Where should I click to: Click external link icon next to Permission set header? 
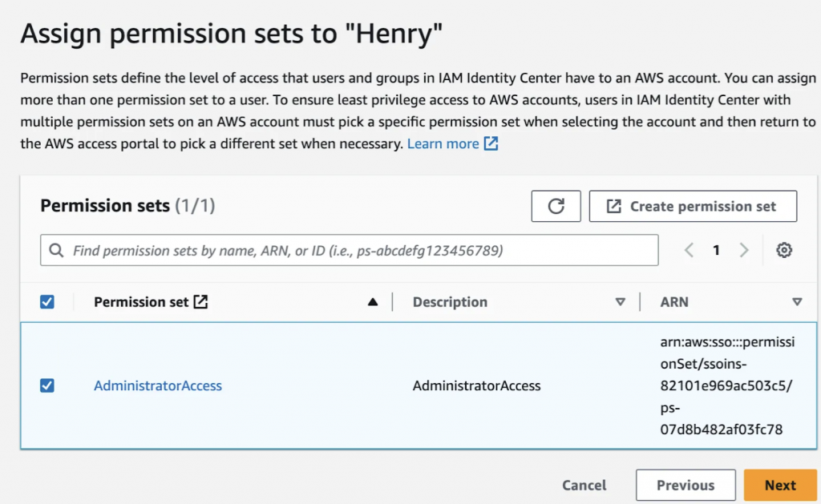tap(201, 302)
